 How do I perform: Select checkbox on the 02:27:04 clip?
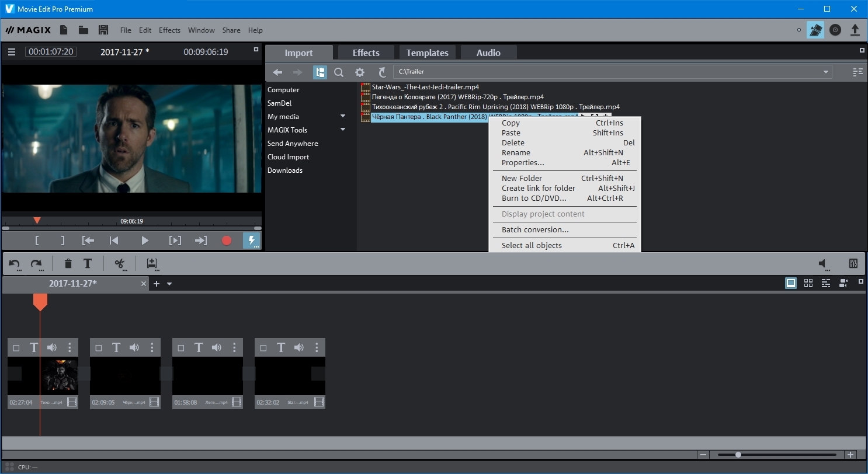coord(16,348)
